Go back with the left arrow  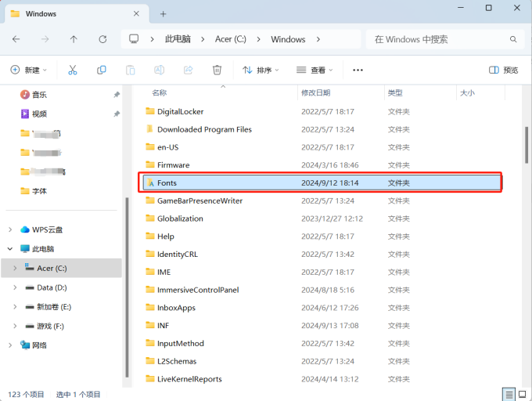(16, 39)
